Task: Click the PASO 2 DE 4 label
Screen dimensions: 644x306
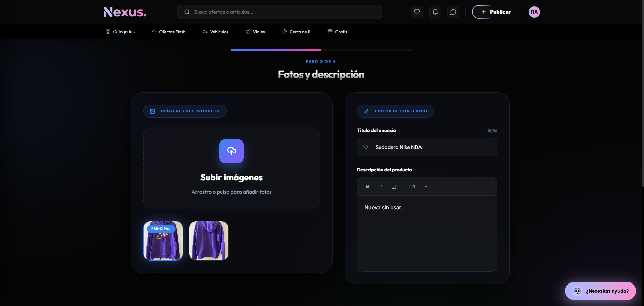Action: click(x=321, y=62)
